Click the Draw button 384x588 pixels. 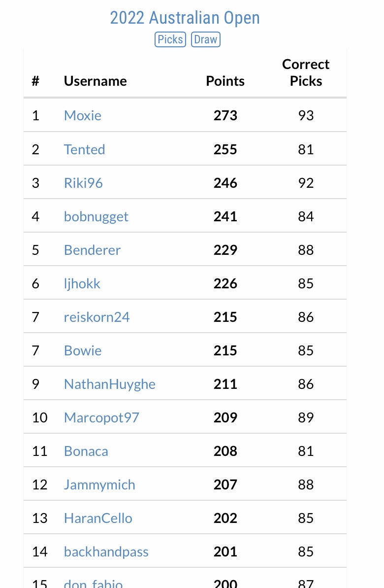206,39
